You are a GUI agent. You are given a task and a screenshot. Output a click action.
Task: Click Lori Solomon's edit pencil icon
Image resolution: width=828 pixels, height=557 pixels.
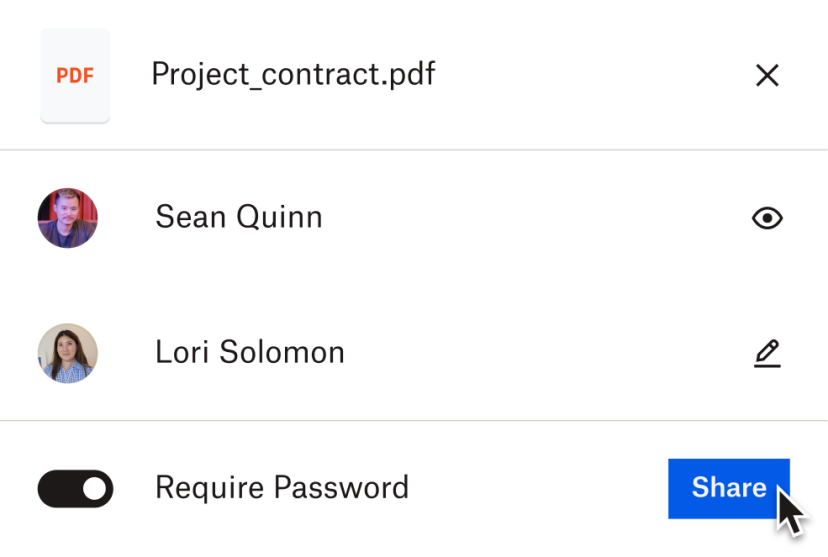(x=767, y=353)
